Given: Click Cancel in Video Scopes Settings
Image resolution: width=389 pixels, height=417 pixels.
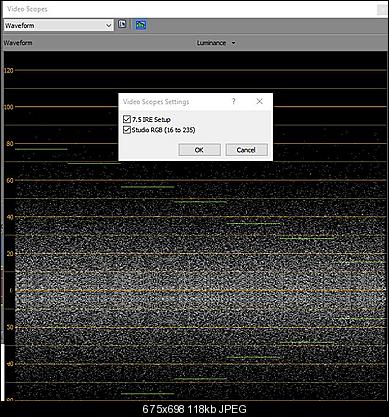Looking at the screenshot, I should [x=246, y=150].
